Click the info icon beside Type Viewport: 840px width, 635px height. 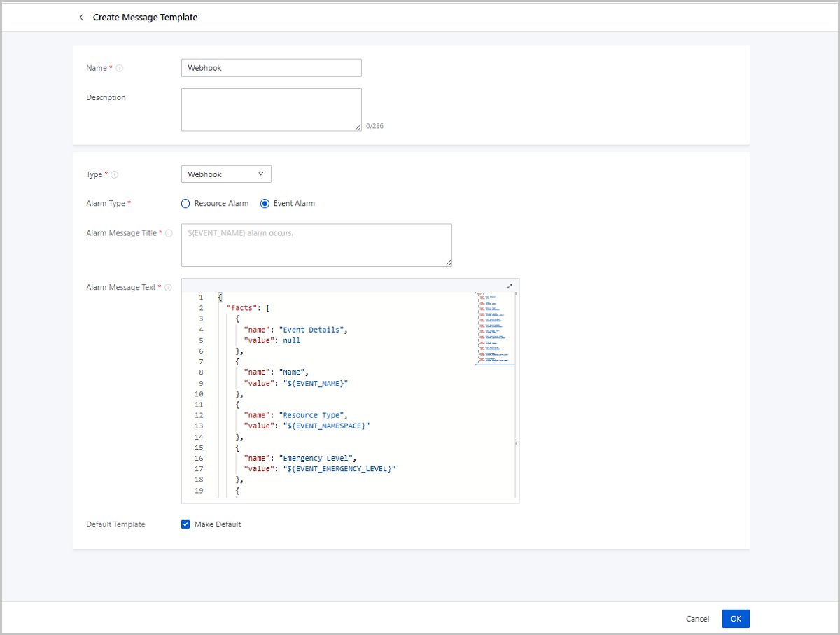click(114, 174)
